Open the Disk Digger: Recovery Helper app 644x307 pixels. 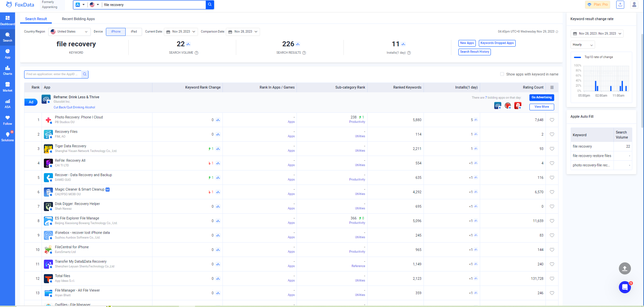coord(77,204)
